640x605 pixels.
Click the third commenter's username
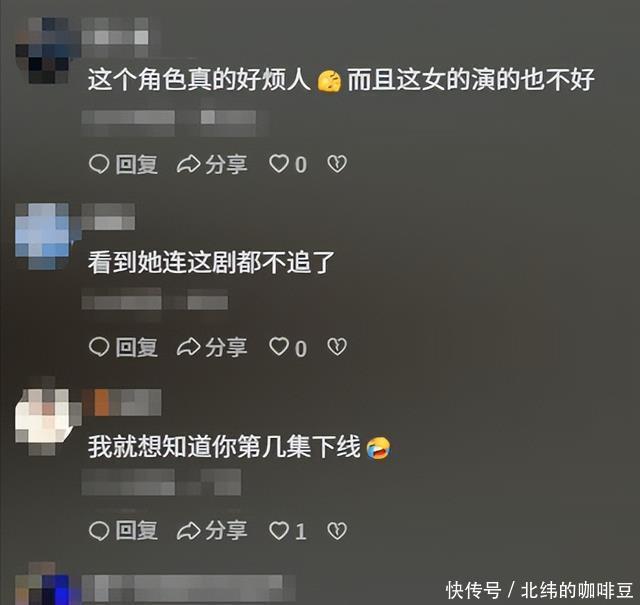pos(122,403)
